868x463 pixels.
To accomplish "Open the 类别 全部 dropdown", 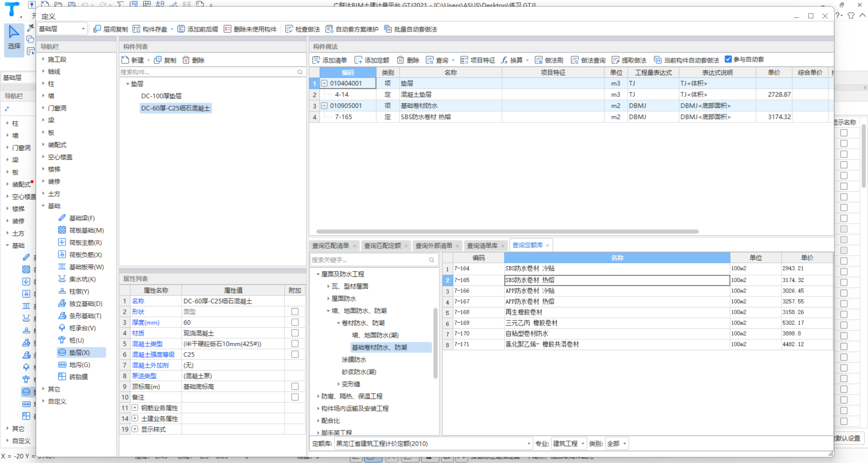I will coord(616,443).
